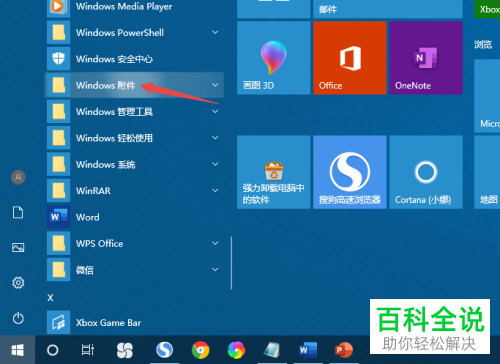Click the Windows Start button
This screenshot has width=500, height=364.
[x=17, y=350]
